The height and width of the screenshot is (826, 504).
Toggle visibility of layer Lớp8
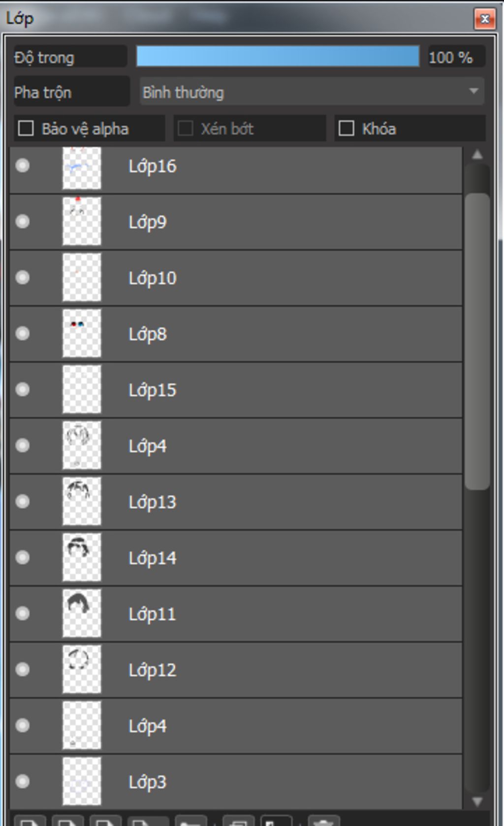pyautogui.click(x=23, y=333)
